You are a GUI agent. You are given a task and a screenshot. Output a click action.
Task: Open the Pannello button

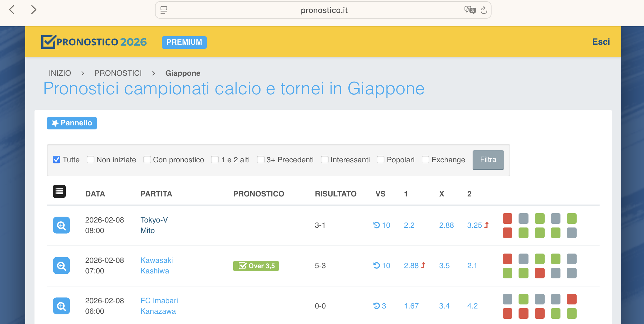72,123
